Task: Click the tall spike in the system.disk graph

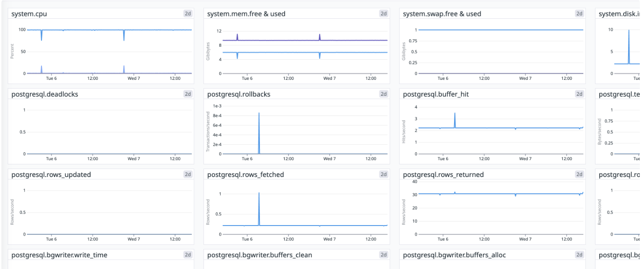Action: pos(629,31)
